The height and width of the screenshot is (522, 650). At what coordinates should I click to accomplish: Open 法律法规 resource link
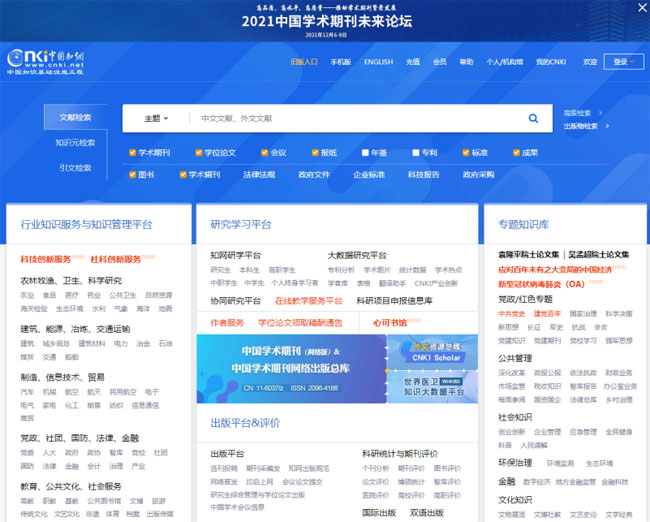point(259,175)
